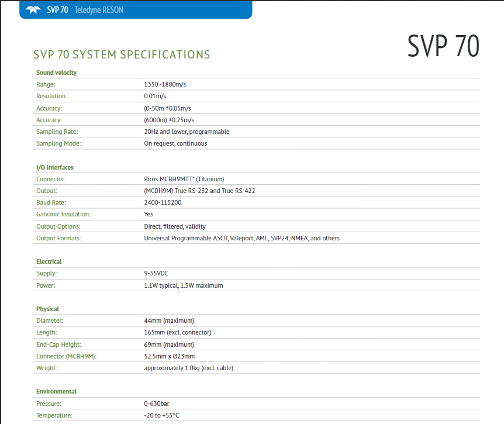
Task: Select the '1350 -1800m/s' range value
Action: [165, 84]
